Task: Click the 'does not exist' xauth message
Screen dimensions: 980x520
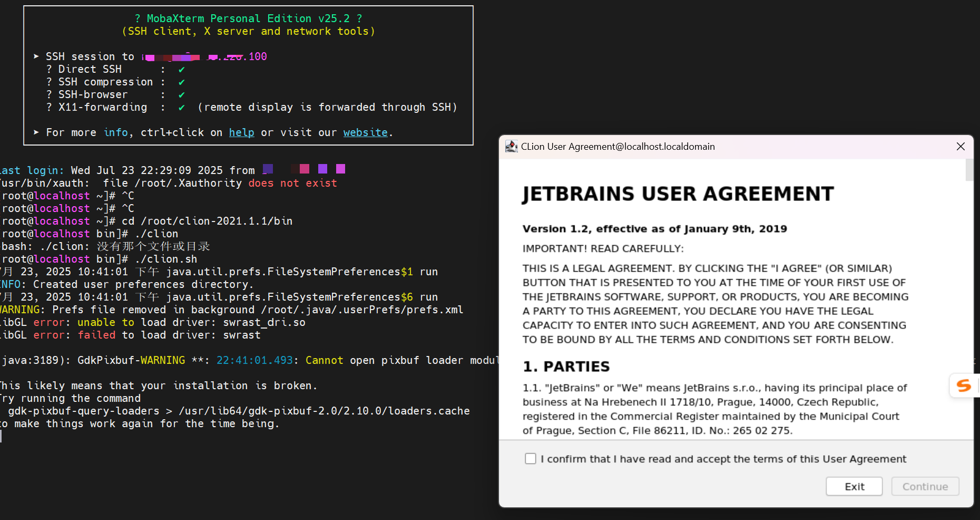Action: 292,183
